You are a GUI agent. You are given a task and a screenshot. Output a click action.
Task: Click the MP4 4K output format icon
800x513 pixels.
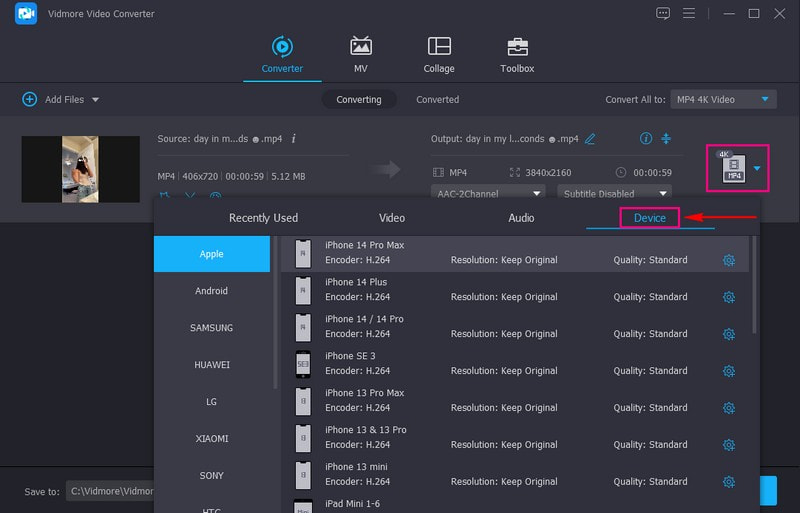[735, 168]
